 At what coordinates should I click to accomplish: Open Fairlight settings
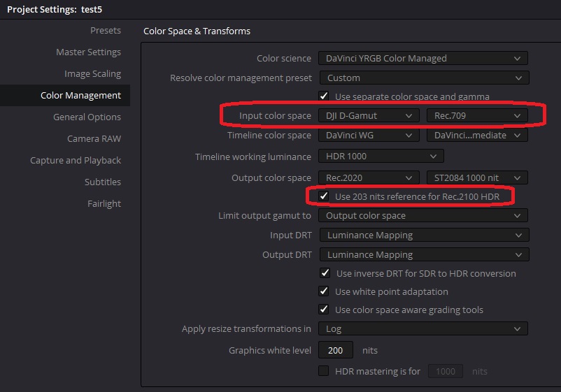[104, 203]
